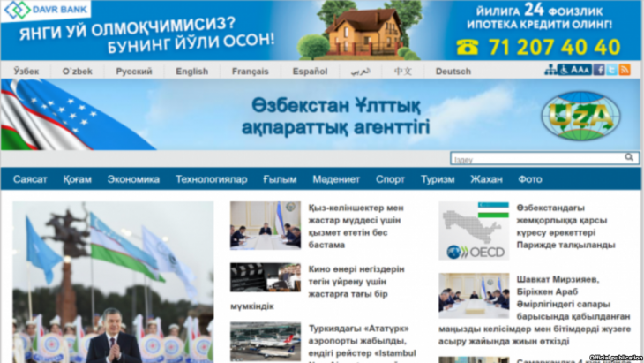Read the Шавкат Мирзияев, Біріккен Араб article
Screen dimensions: 644x363
coord(535,310)
